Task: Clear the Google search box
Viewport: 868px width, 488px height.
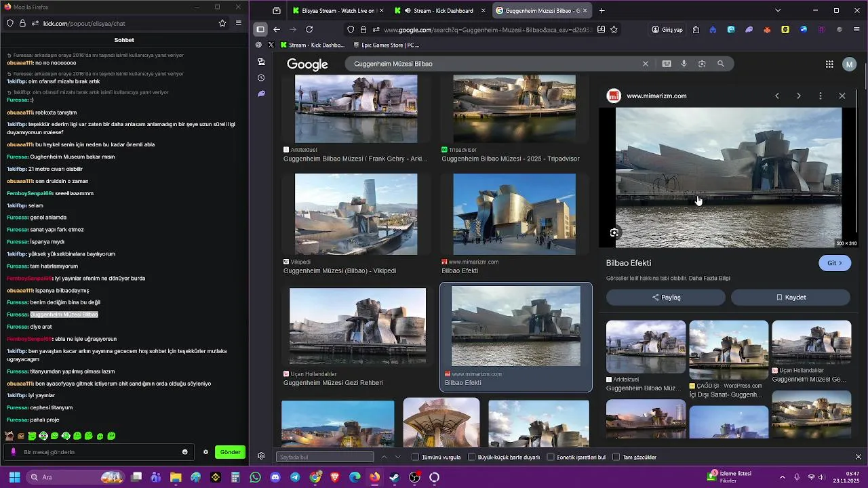Action: [646, 64]
